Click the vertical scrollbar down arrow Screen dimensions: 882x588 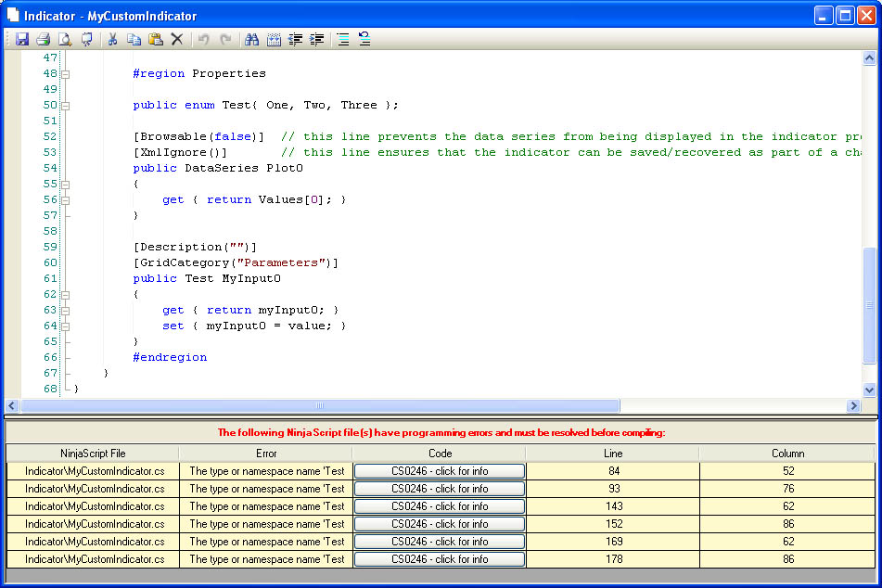tap(869, 390)
